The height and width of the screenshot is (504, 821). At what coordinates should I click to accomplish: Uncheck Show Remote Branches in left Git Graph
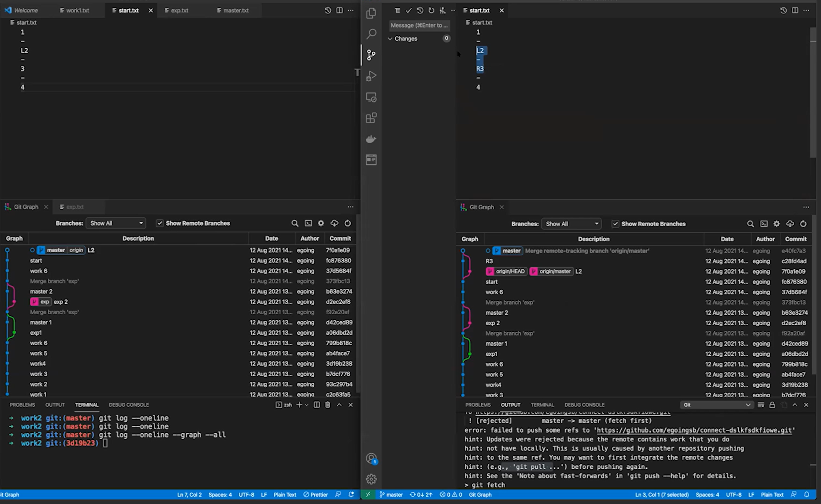pyautogui.click(x=160, y=223)
